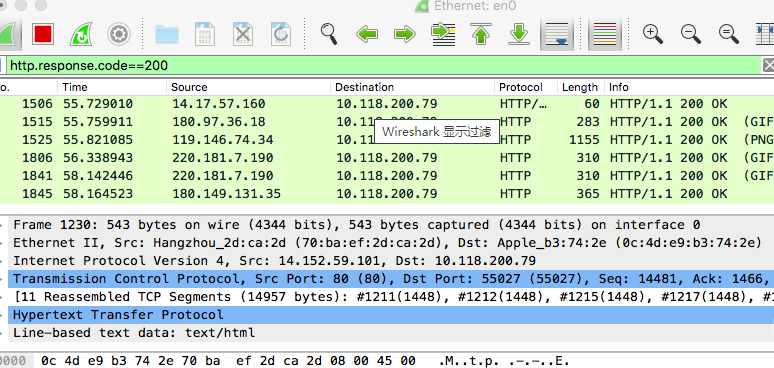Save this capture file icon

(x=205, y=35)
